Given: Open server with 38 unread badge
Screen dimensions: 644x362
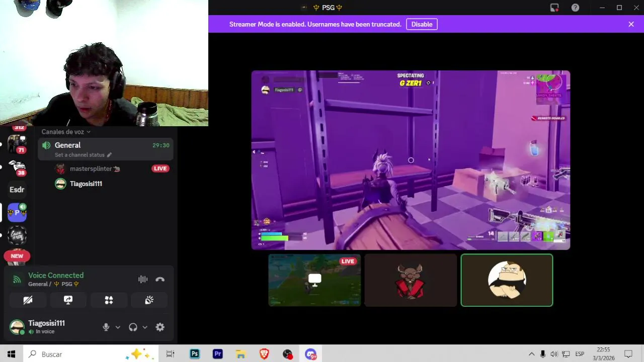Looking at the screenshot, I should [x=17, y=167].
